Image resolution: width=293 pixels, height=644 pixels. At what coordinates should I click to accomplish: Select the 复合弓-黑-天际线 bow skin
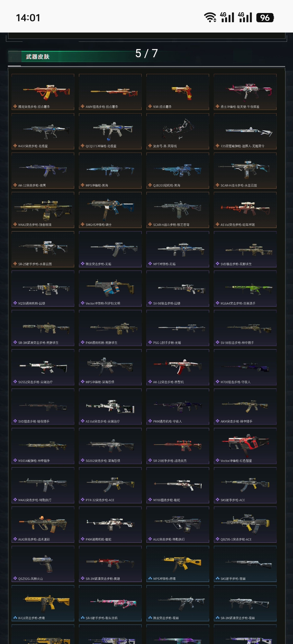[x=178, y=131]
